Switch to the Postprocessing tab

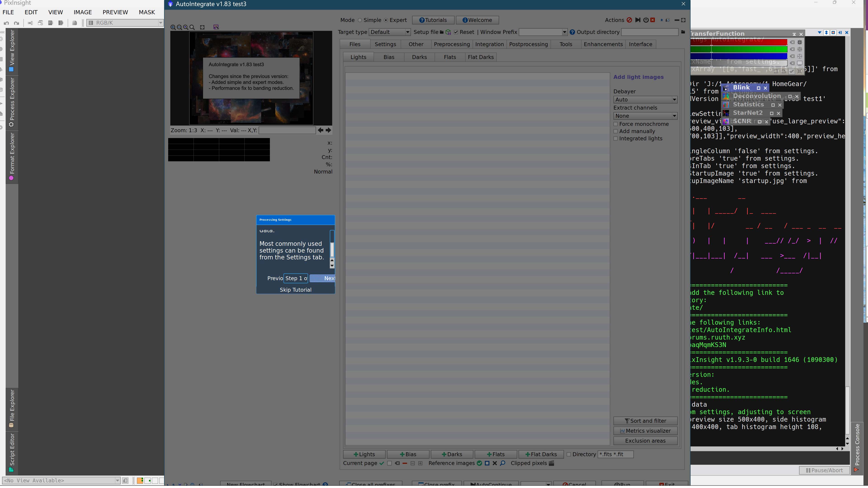coord(528,44)
